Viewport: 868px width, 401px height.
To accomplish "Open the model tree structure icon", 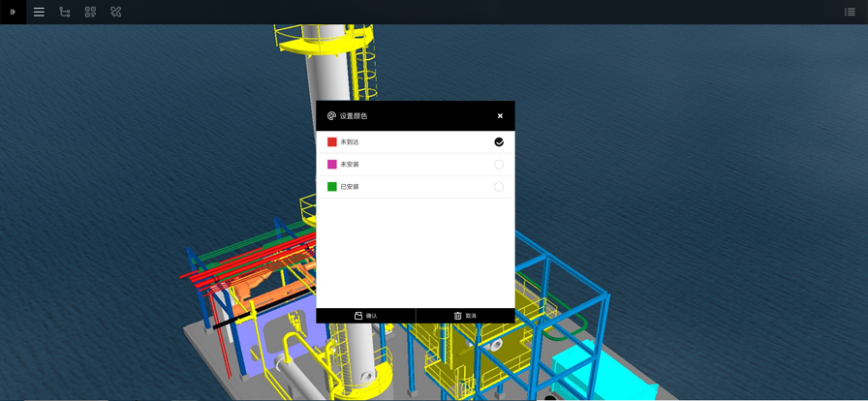I will click(x=65, y=13).
